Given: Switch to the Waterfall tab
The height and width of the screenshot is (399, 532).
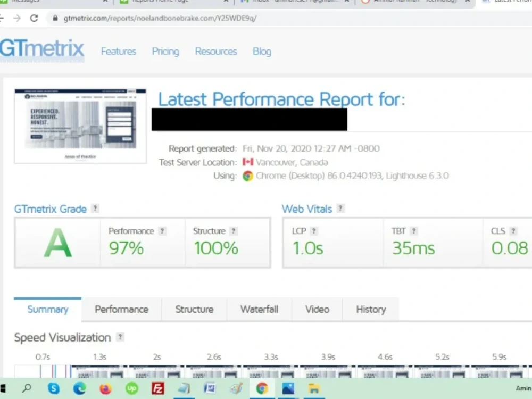Looking at the screenshot, I should [259, 310].
